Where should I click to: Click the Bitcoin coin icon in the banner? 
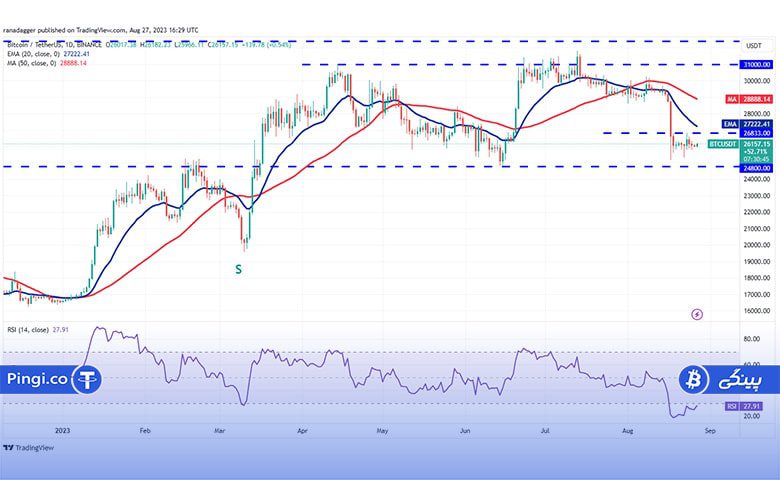[x=693, y=380]
